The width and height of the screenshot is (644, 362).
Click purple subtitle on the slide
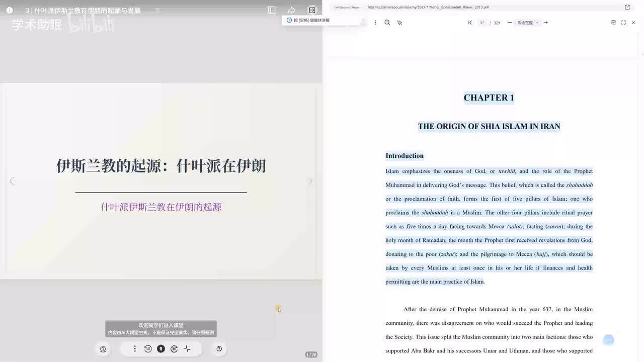pyautogui.click(x=161, y=207)
